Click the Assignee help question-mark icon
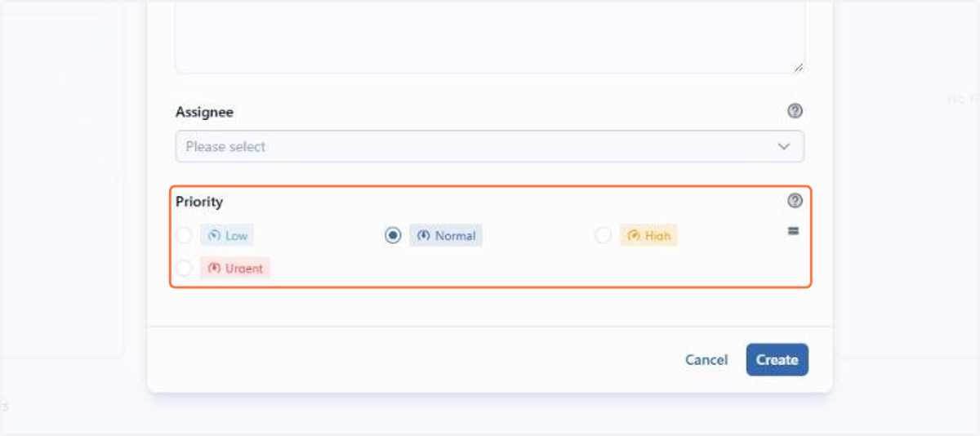This screenshot has height=436, width=980. click(795, 112)
